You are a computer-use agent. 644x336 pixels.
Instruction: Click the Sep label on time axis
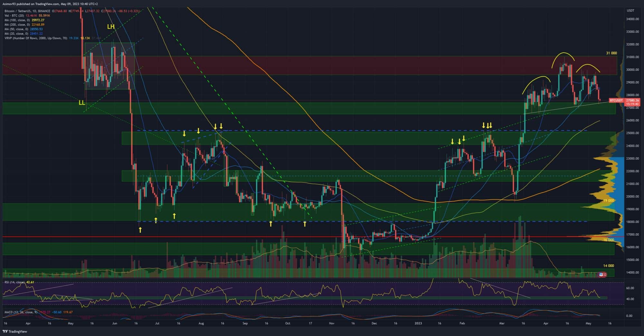pos(245,323)
